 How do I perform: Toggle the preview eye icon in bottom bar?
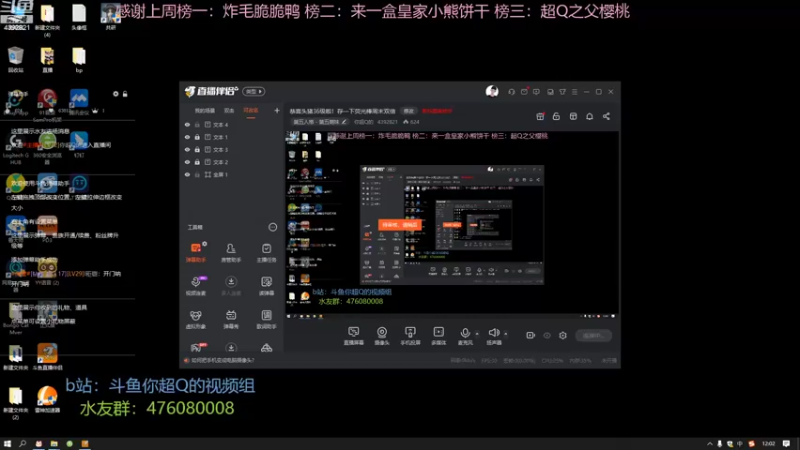(x=547, y=335)
